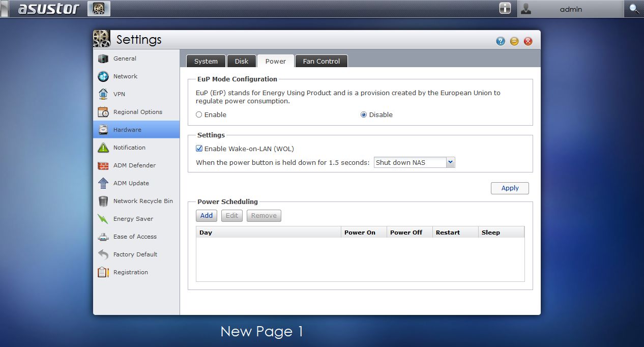Click the ADM Update arrow icon
The image size is (644, 347).
coord(103,183)
